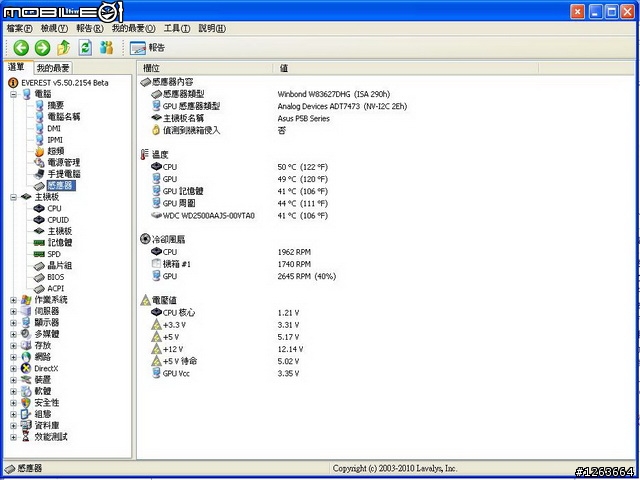This screenshot has height=480, width=640.
Task: Click the 冷卻風扇 fan icon
Action: coord(145,239)
